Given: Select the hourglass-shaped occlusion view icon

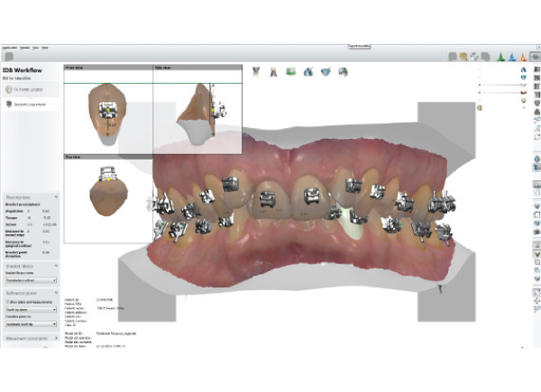Looking at the screenshot, I should click(256, 72).
